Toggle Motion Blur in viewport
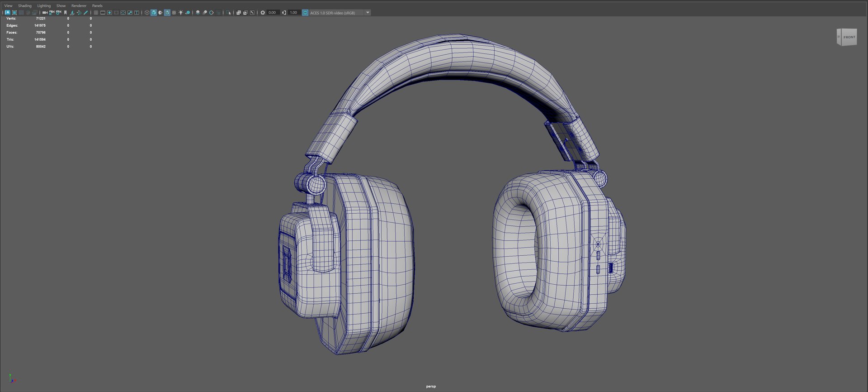868x392 pixels. [205, 13]
